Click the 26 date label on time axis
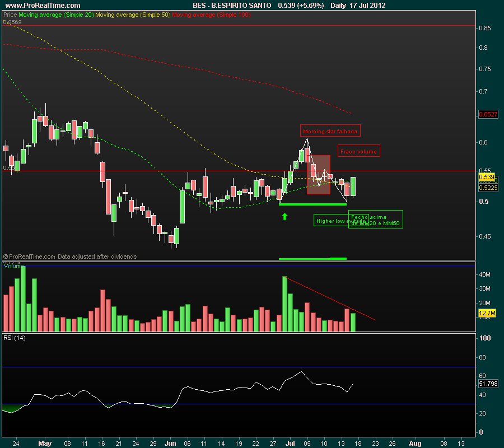 [x=392, y=444]
